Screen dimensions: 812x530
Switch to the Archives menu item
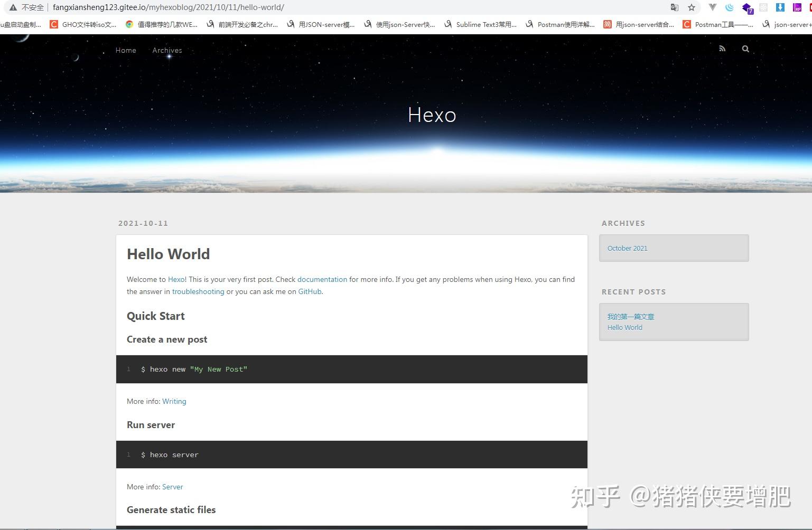click(x=167, y=50)
